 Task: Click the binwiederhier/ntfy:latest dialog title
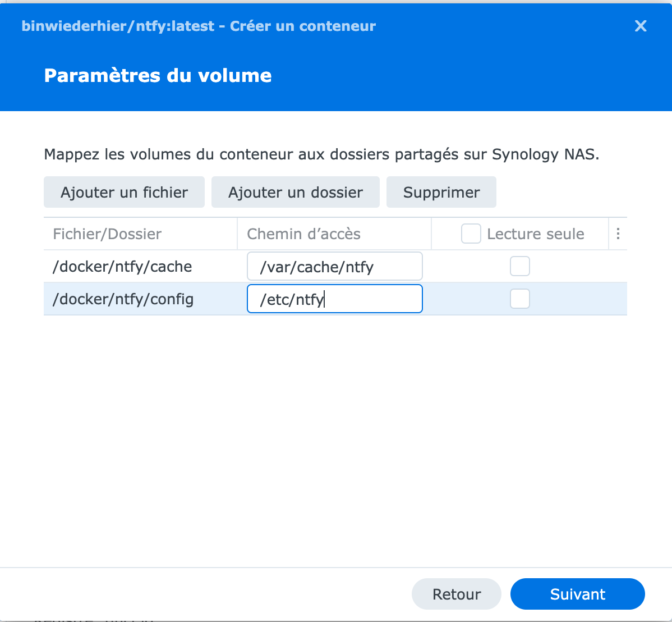pos(199,26)
